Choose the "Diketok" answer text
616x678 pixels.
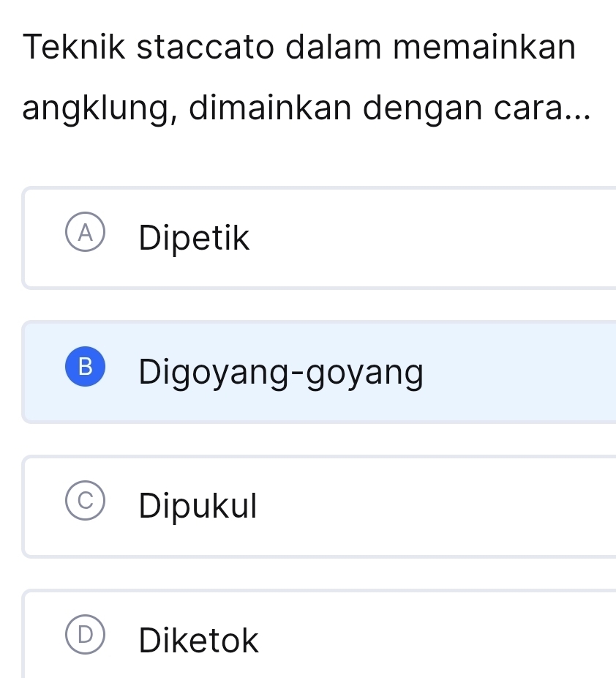click(x=199, y=640)
